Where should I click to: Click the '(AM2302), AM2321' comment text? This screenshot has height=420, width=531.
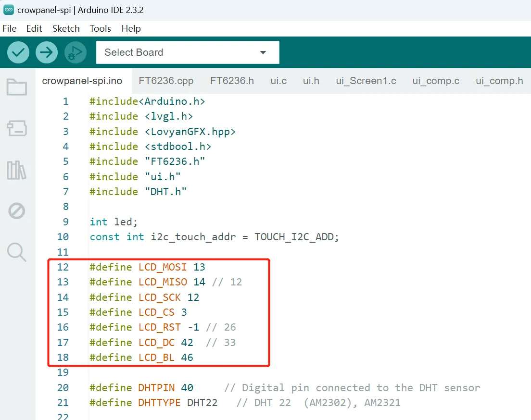click(352, 402)
